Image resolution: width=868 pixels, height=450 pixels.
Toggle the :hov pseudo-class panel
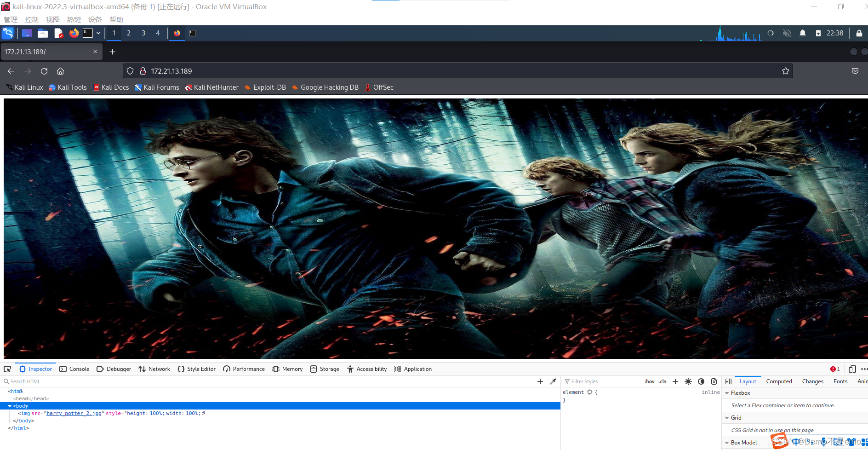pos(649,381)
